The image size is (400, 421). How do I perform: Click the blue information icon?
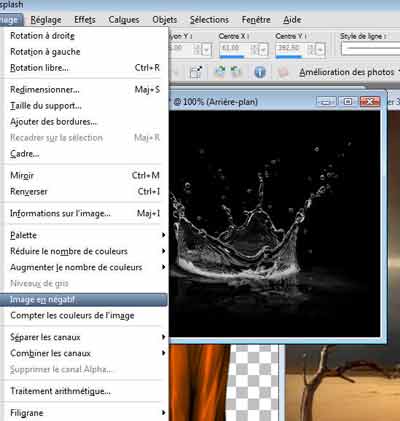260,72
